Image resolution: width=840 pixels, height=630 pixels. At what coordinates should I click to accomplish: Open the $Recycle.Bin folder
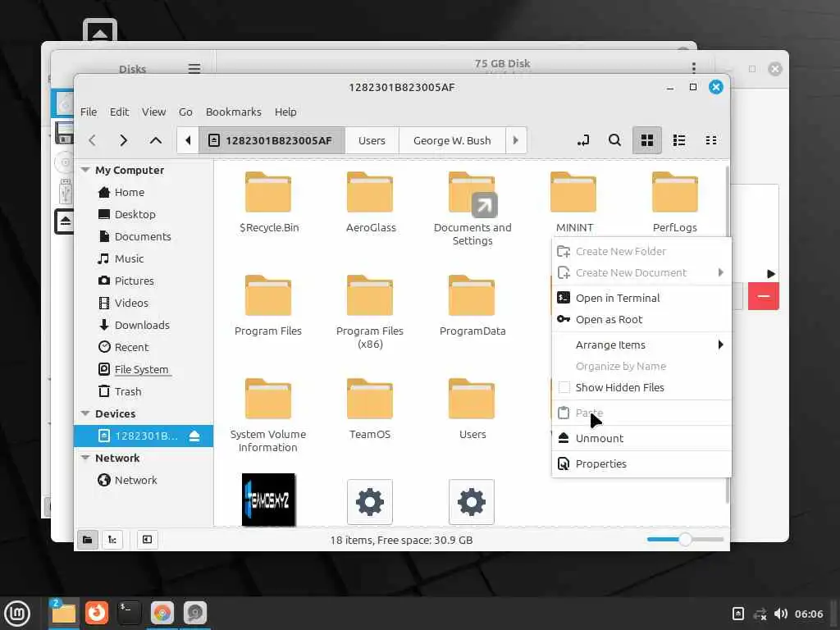pos(268,203)
